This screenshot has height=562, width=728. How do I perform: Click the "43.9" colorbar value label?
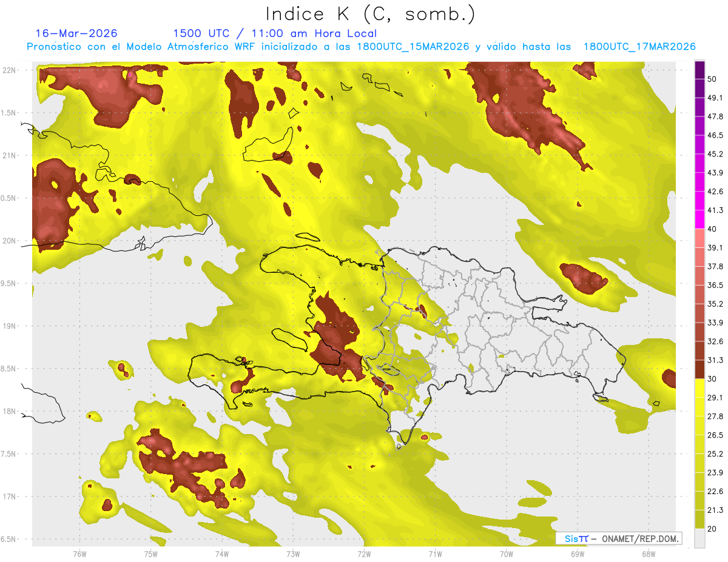716,173
